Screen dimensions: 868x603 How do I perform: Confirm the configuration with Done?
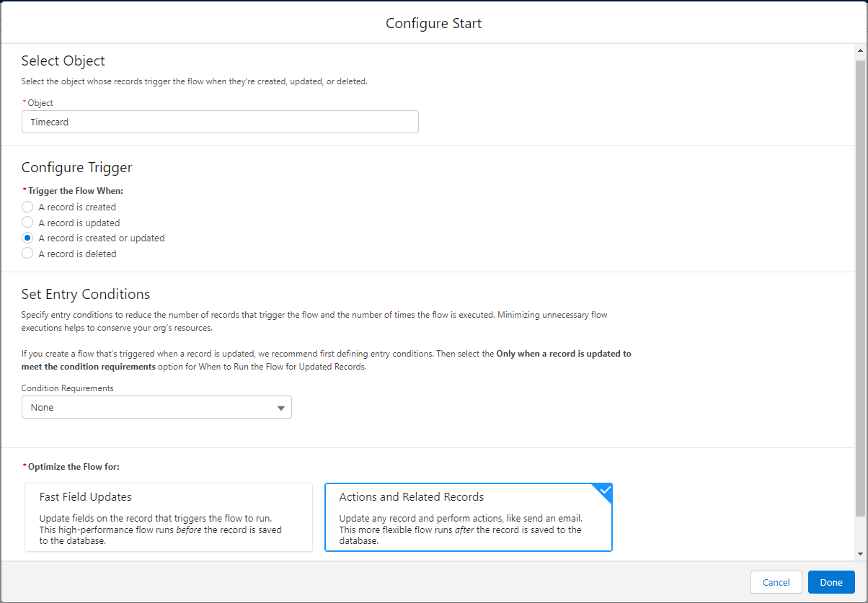(831, 582)
